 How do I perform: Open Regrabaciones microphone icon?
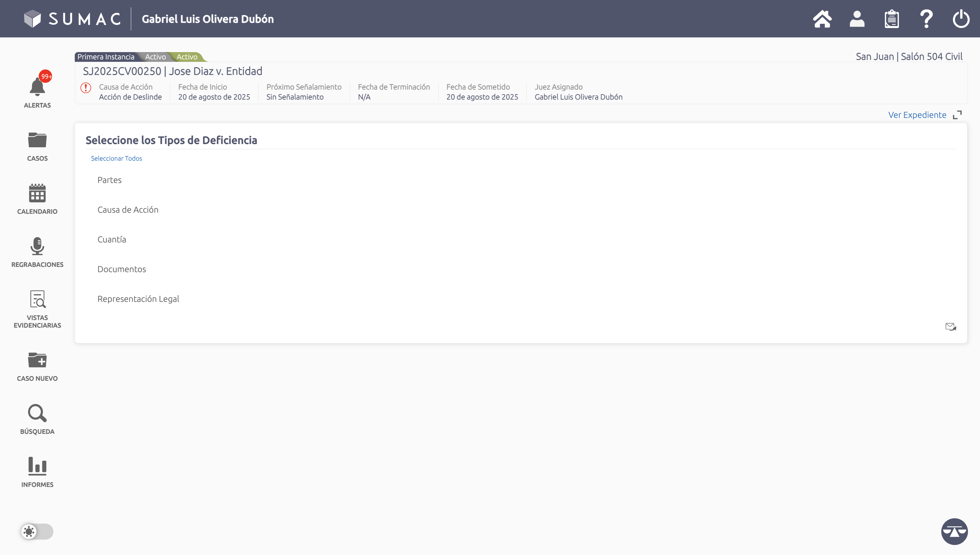(x=37, y=246)
